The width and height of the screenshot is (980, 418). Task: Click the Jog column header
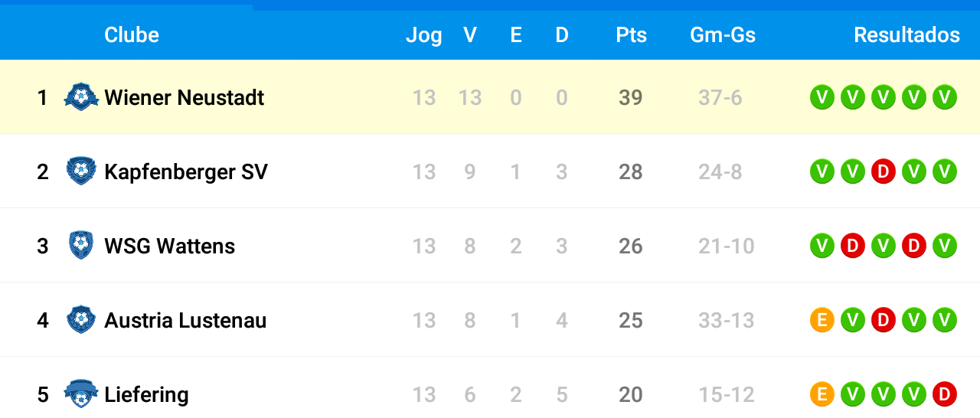pos(424,35)
